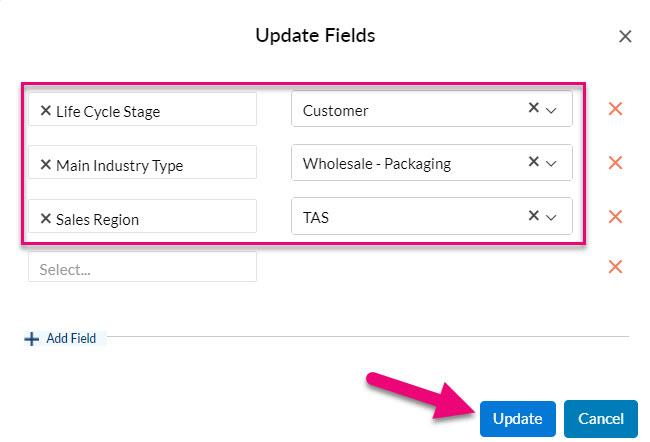The height and width of the screenshot is (442, 650).
Task: Open the Life Cycle Stage field selector
Action: click(142, 109)
